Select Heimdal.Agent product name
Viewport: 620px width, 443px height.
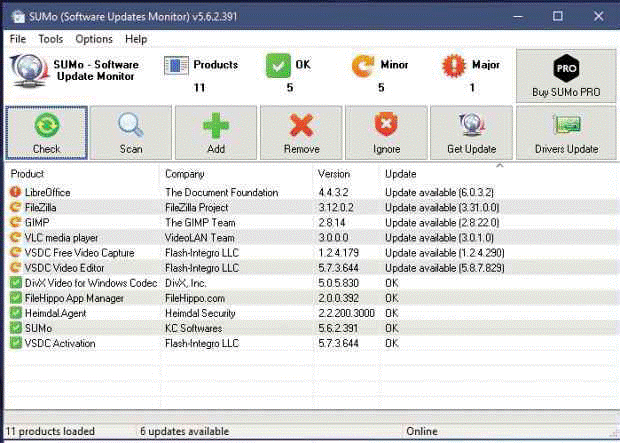tap(55, 313)
